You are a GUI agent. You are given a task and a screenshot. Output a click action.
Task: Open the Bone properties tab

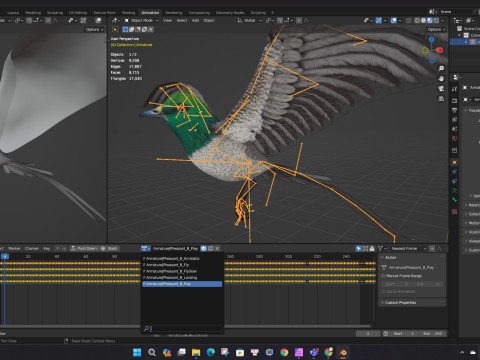454,200
